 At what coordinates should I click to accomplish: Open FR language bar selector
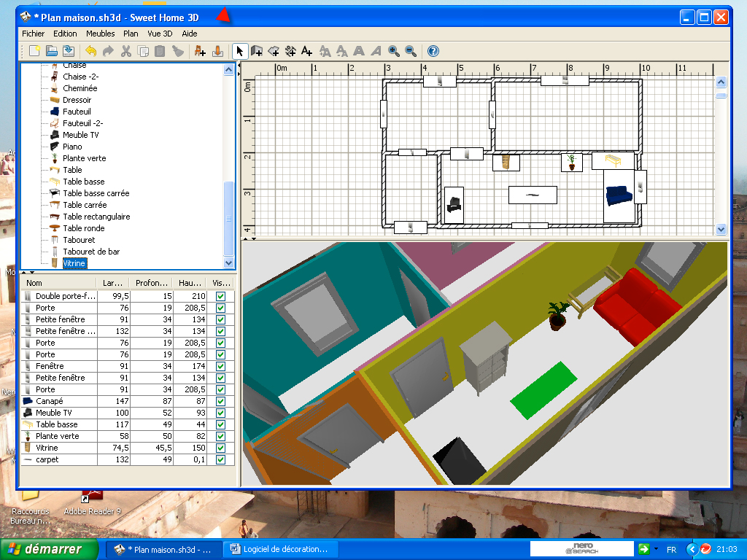tap(671, 550)
